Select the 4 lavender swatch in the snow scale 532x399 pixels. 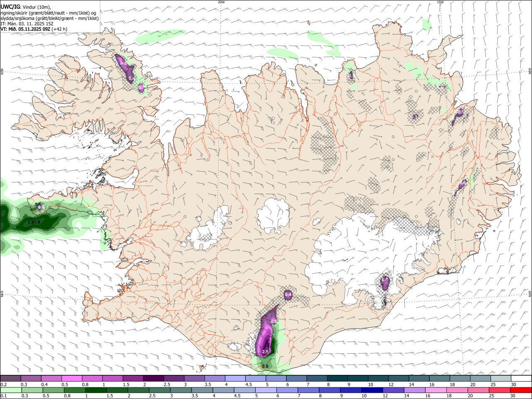(235, 379)
